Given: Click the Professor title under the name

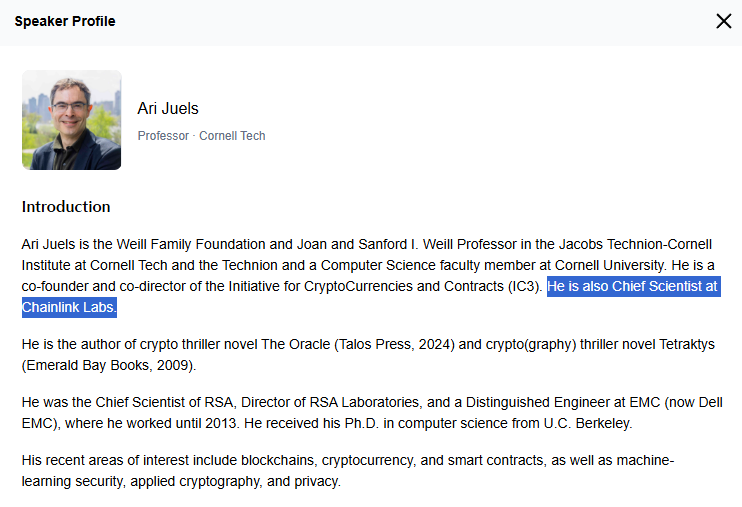Looking at the screenshot, I should point(163,136).
